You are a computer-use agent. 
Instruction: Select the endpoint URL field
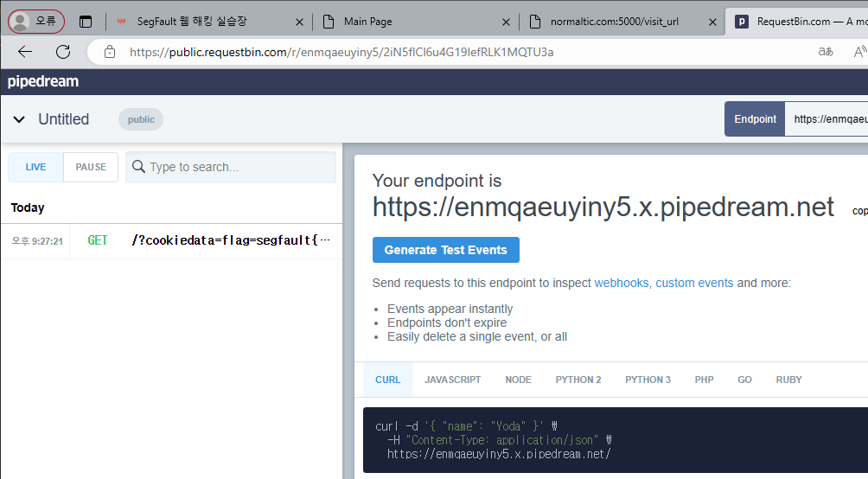(x=827, y=119)
